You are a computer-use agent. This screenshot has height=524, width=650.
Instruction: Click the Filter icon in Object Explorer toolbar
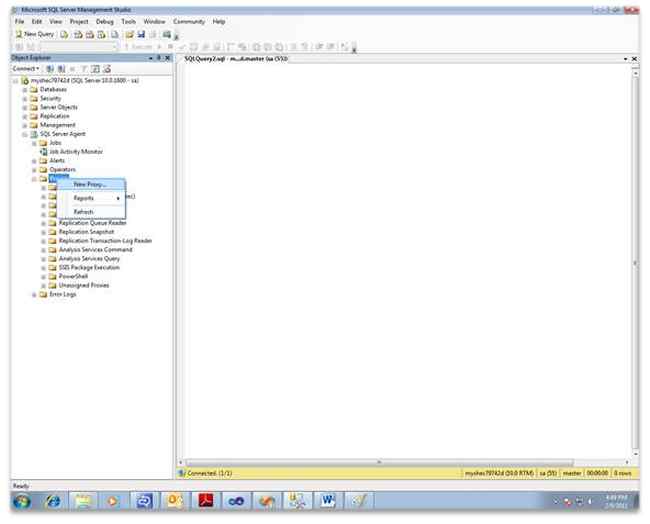84,69
